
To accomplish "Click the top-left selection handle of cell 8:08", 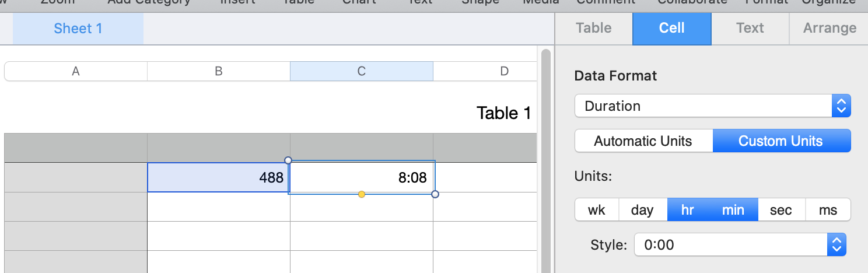I will pos(288,160).
